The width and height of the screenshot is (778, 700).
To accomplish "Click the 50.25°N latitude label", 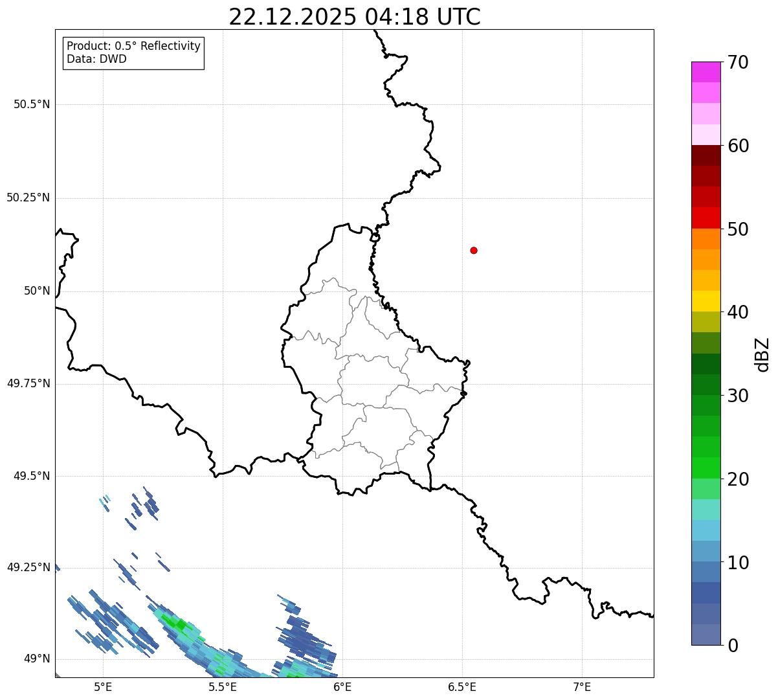I will click(x=28, y=198).
